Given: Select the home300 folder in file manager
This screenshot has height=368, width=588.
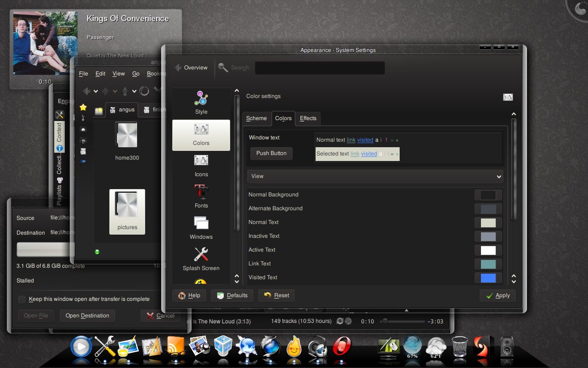Looking at the screenshot, I should point(127,142).
